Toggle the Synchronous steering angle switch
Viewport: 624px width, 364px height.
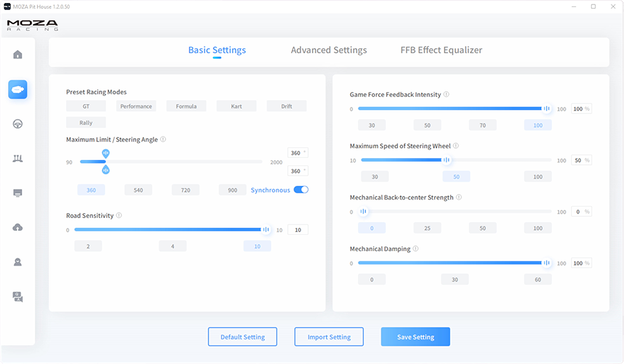point(301,190)
